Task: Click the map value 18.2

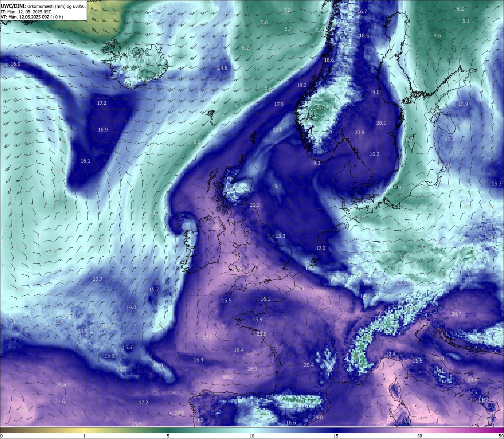Action: click(x=302, y=85)
